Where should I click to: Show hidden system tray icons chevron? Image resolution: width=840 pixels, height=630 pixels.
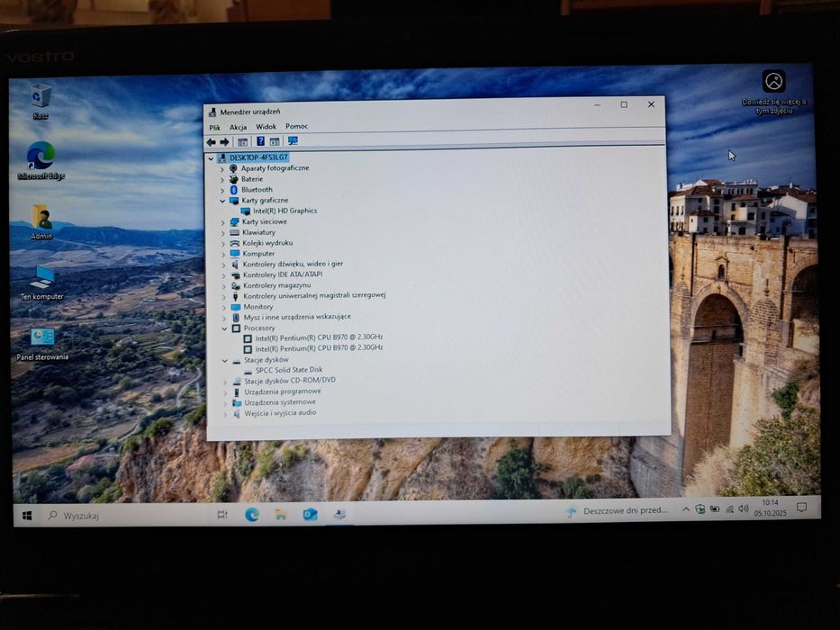(x=686, y=509)
